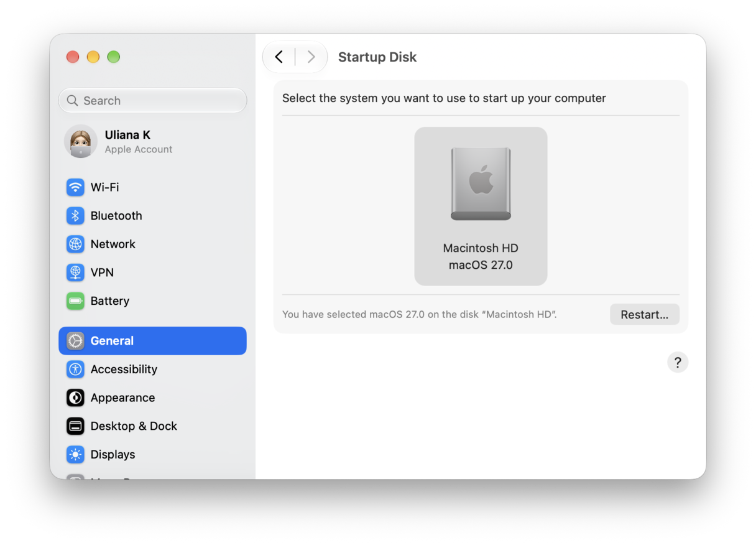The height and width of the screenshot is (545, 756).
Task: Open help with the question mark button
Action: pos(678,362)
